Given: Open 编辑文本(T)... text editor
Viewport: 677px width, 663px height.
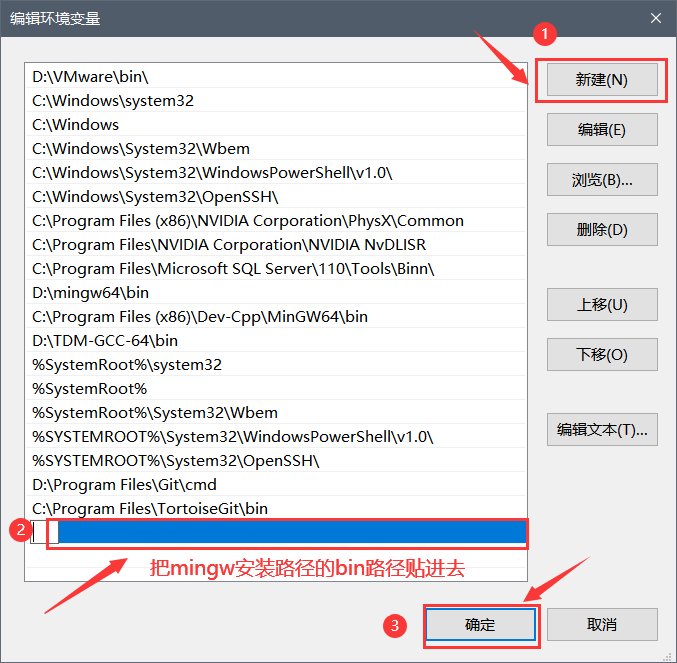Looking at the screenshot, I should [602, 430].
